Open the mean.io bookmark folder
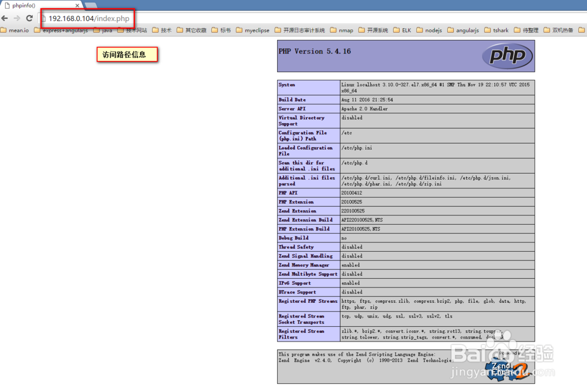The image size is (587, 392). [15, 31]
